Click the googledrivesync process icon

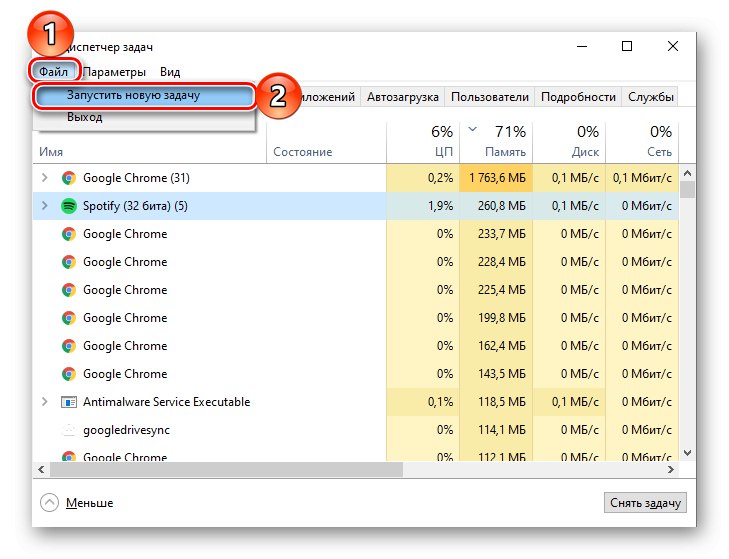click(69, 430)
